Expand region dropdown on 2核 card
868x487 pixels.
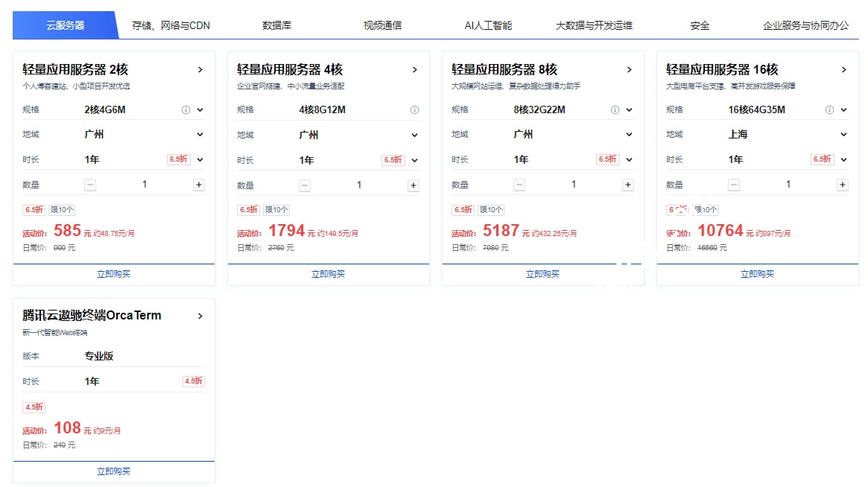[200, 135]
